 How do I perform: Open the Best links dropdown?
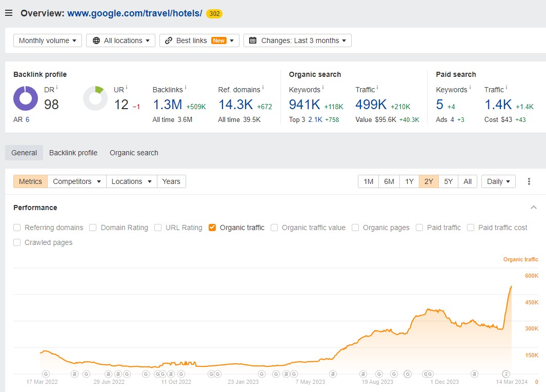click(199, 40)
